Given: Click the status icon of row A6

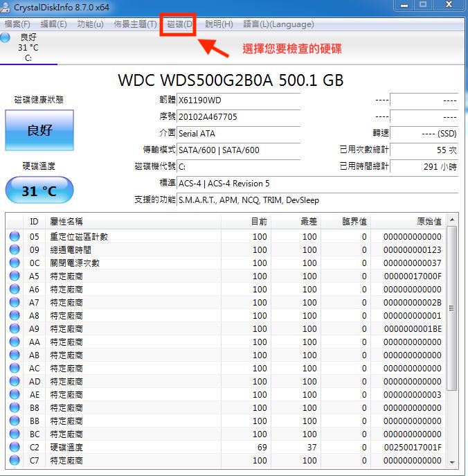Looking at the screenshot, I should [15, 289].
